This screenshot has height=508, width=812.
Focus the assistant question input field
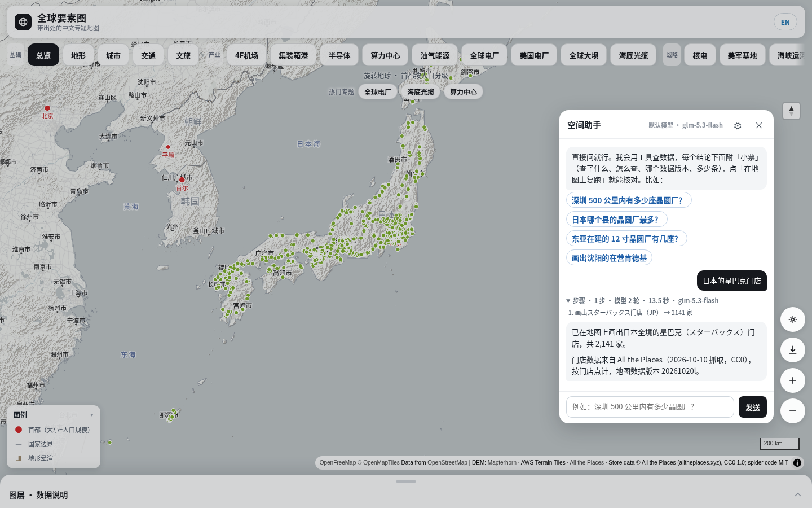coord(650,407)
